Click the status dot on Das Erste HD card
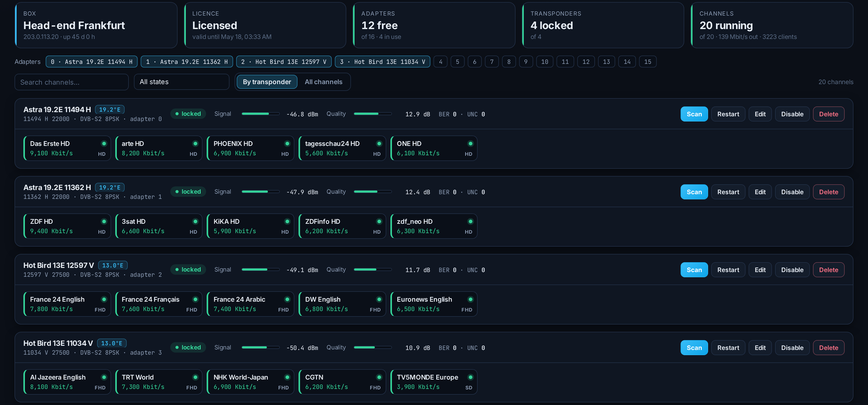The width and height of the screenshot is (868, 405). coord(104,144)
